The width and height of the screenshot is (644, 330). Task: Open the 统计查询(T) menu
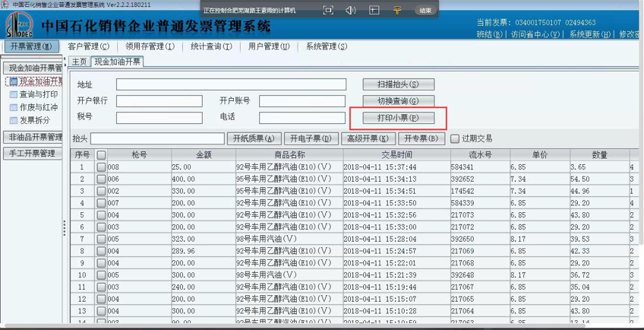tap(211, 46)
